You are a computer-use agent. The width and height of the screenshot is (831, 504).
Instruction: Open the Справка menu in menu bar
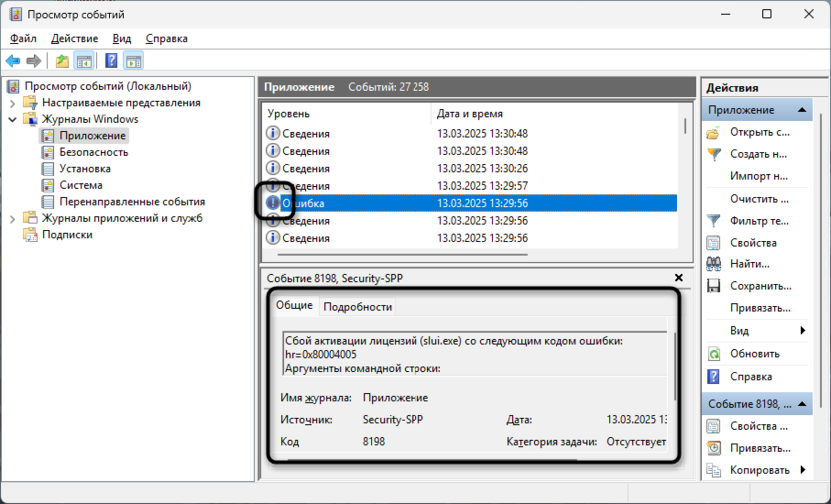tap(167, 39)
